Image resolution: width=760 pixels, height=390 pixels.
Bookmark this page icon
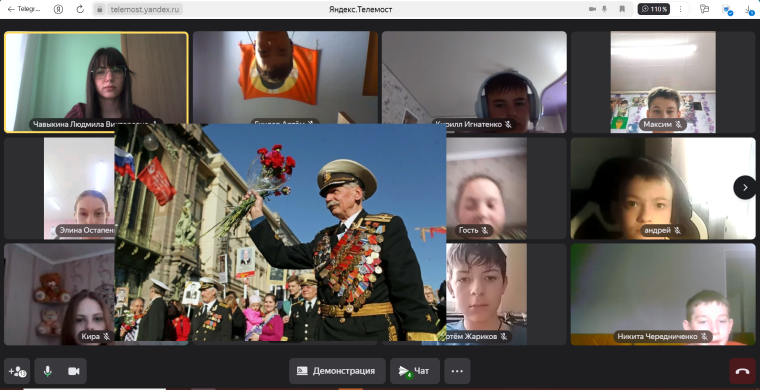point(622,9)
